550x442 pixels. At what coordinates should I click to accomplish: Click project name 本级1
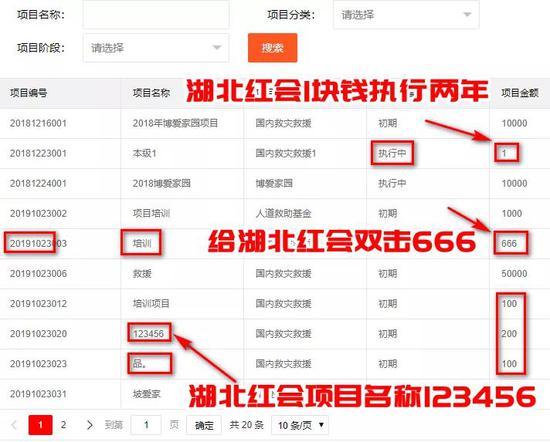click(144, 153)
